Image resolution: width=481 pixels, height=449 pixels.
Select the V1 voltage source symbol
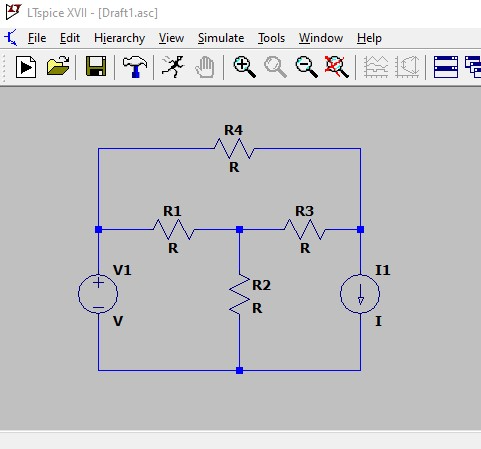point(98,294)
